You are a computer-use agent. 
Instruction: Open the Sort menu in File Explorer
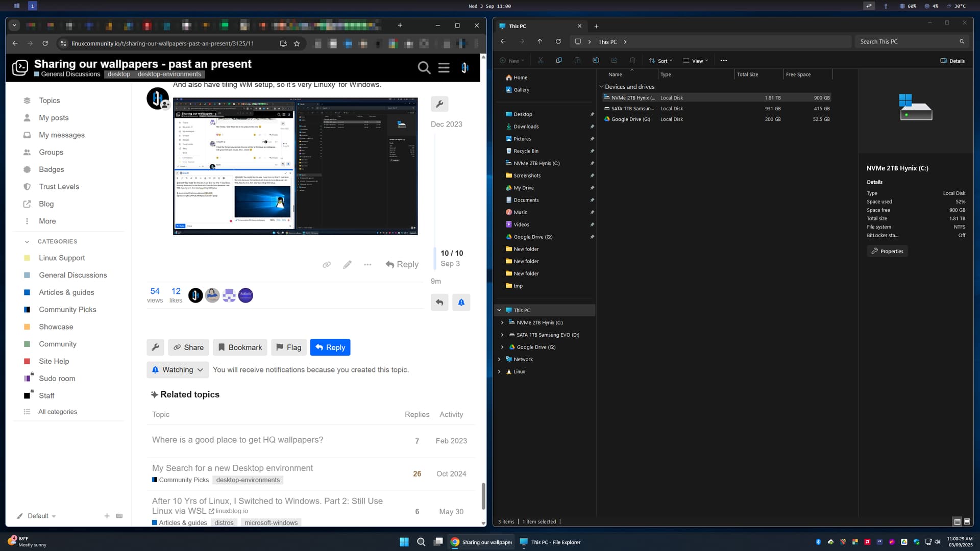tap(661, 61)
